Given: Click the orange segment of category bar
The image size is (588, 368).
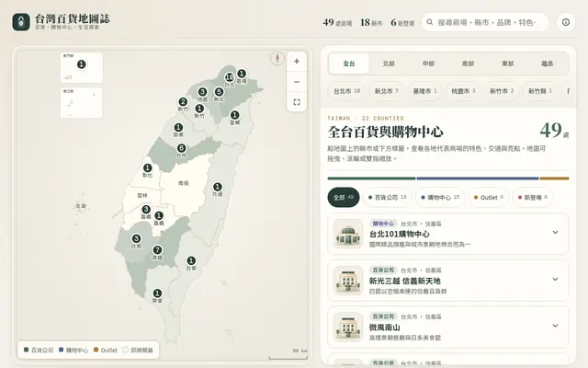Looking at the screenshot, I should 555,178.
